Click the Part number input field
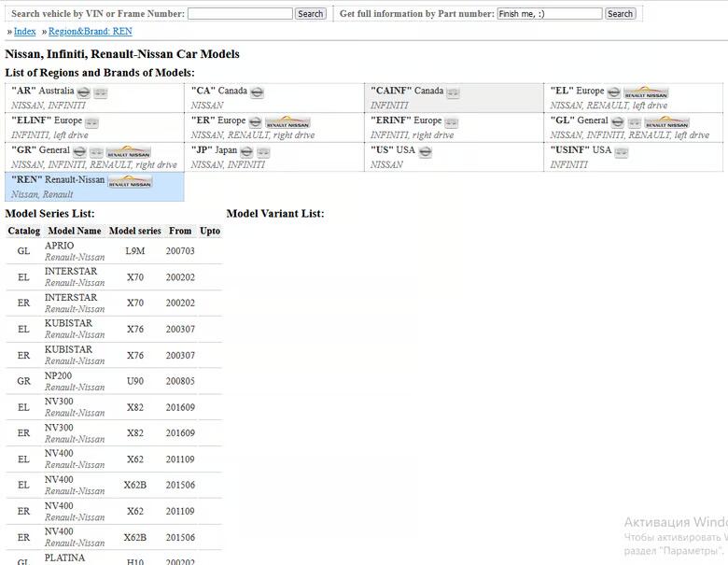The width and height of the screenshot is (728, 565). pyautogui.click(x=549, y=14)
